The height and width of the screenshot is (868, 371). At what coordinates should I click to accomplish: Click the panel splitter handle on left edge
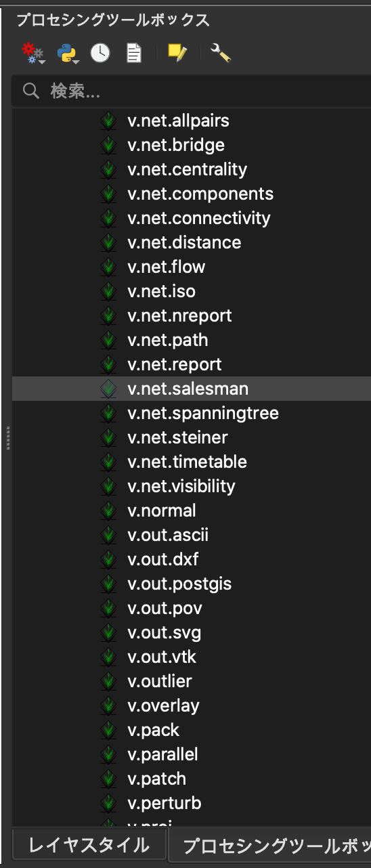tap(7, 438)
